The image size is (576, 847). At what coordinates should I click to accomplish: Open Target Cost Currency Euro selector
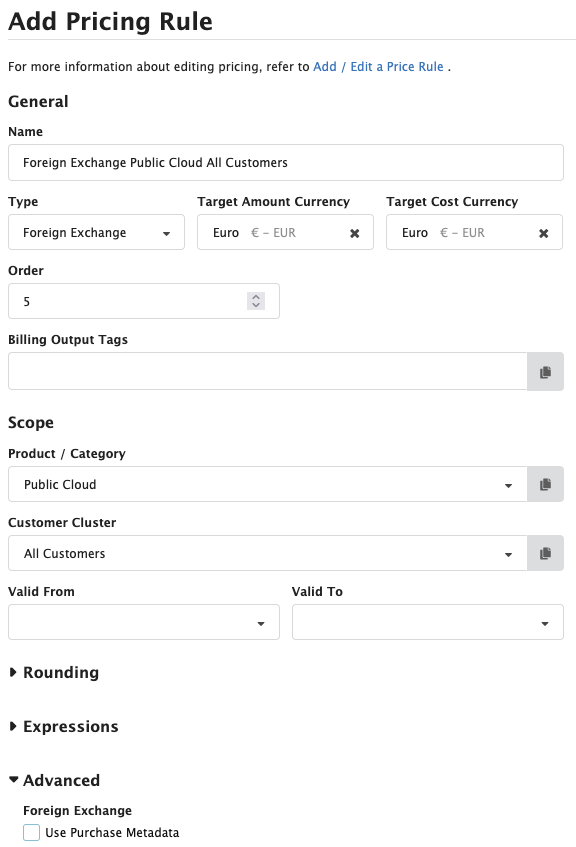point(474,232)
